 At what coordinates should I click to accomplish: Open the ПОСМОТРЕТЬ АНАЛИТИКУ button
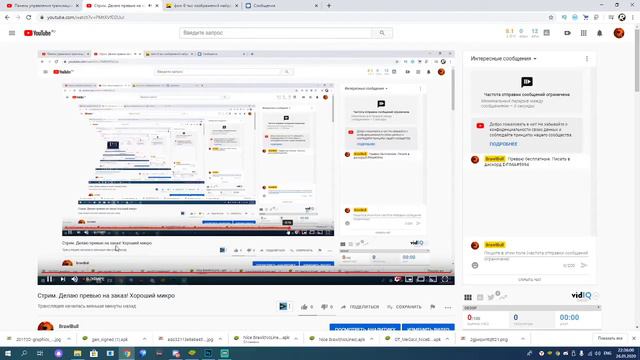click(x=365, y=328)
